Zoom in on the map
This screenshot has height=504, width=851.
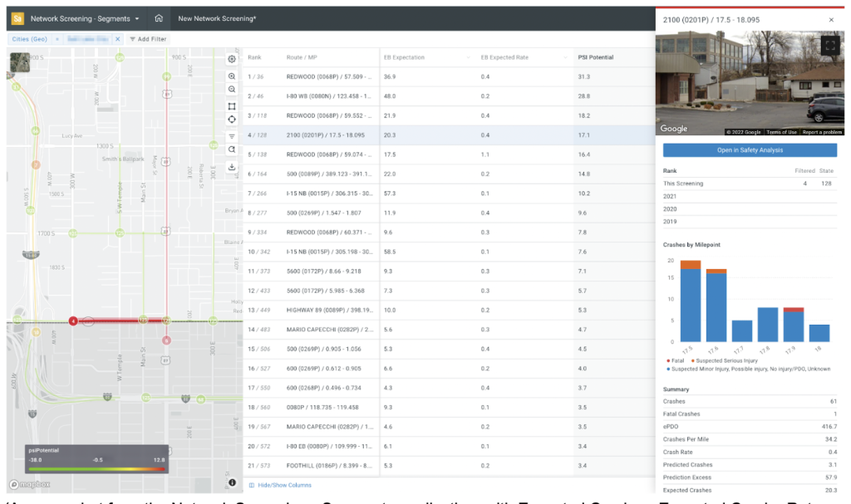(232, 76)
